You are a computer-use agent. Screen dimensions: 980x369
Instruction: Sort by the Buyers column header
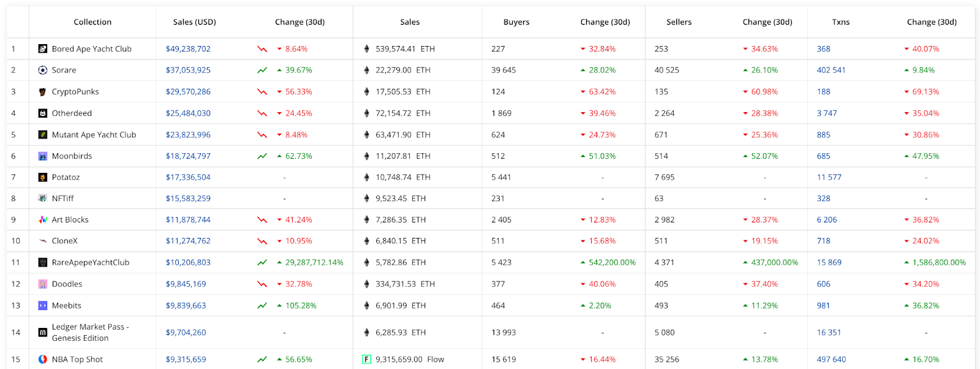pos(516,22)
